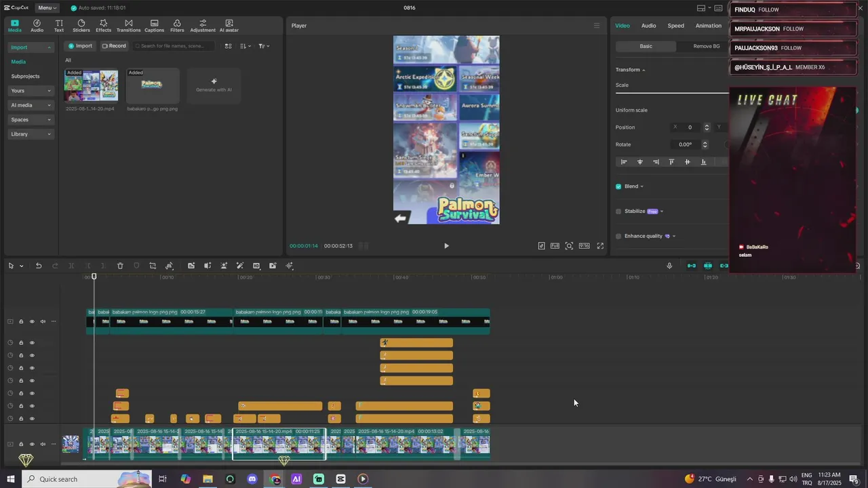Screen dimensions: 868x488
Task: Click the Scale slider track
Action: [671, 93]
